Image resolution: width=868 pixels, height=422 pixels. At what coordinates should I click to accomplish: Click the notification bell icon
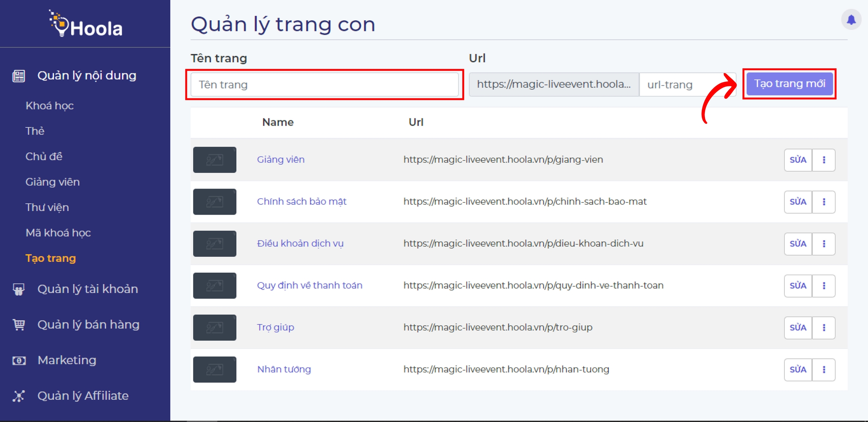tap(851, 20)
